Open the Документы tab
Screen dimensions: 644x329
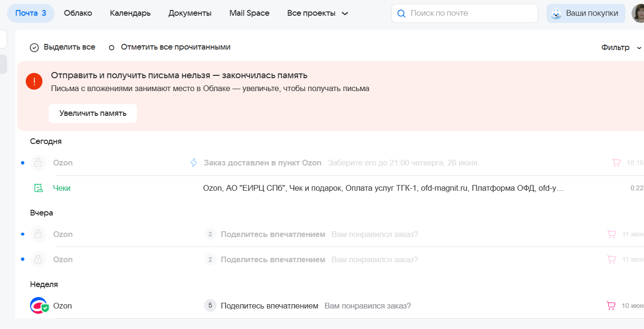(190, 13)
